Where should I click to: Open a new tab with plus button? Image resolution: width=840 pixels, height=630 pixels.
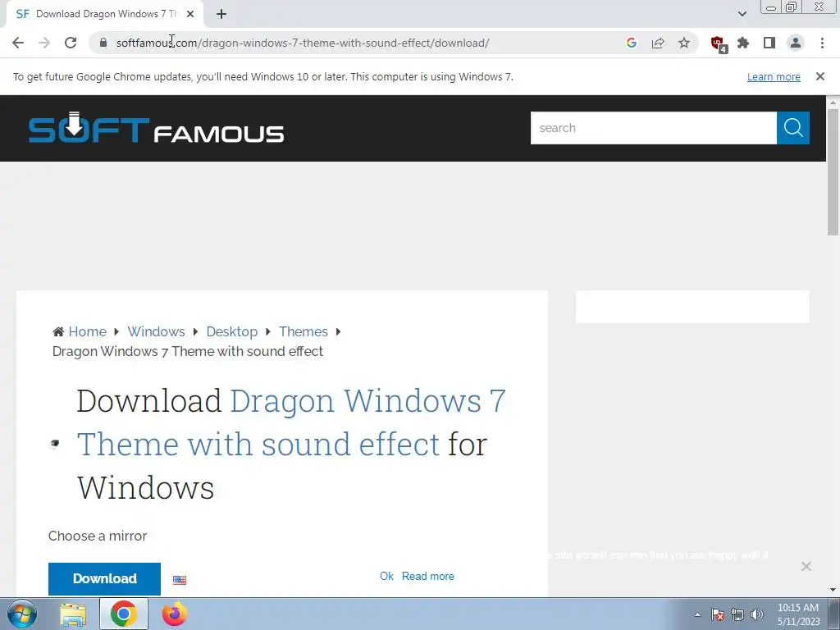221,14
